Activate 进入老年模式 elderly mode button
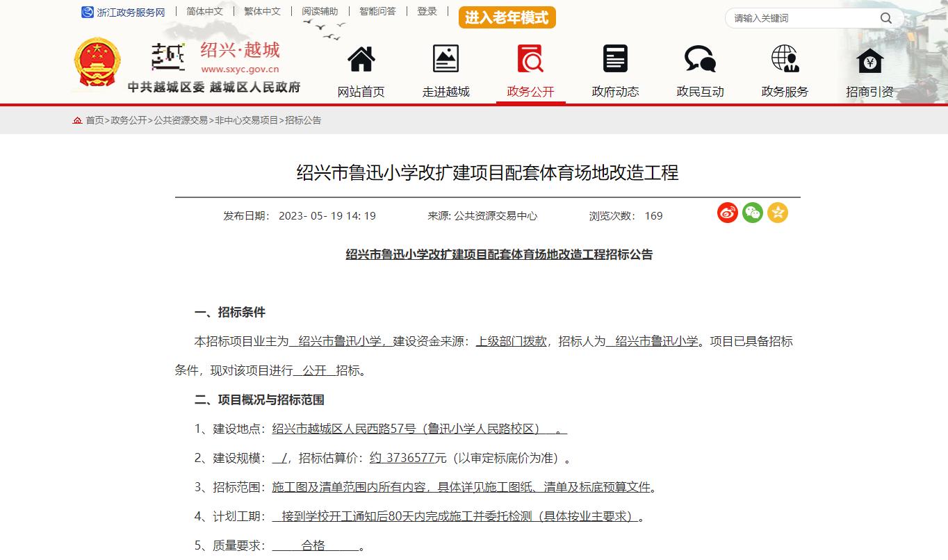Screen dimensions: 948x560 (507, 17)
